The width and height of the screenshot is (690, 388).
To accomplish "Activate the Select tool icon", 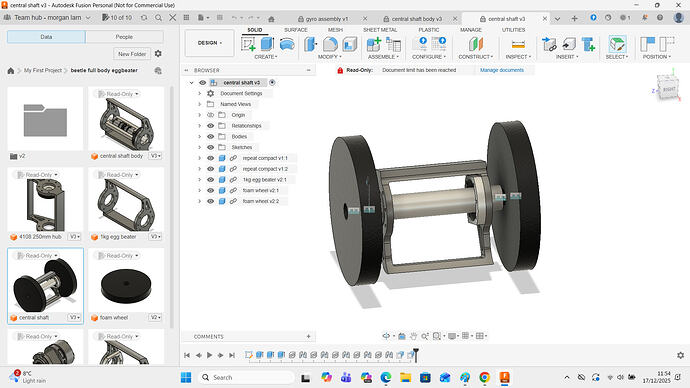I will click(x=617, y=44).
